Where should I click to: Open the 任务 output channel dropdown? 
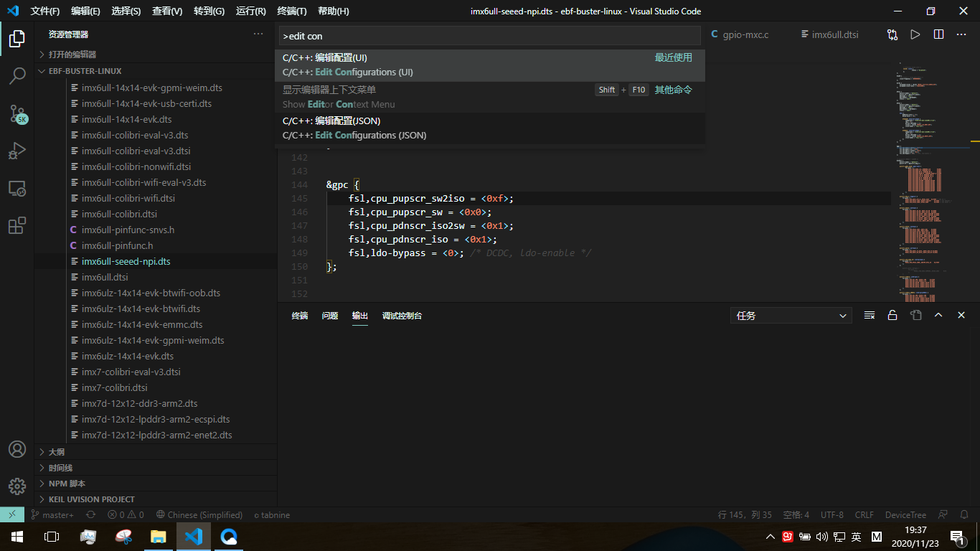(x=791, y=315)
